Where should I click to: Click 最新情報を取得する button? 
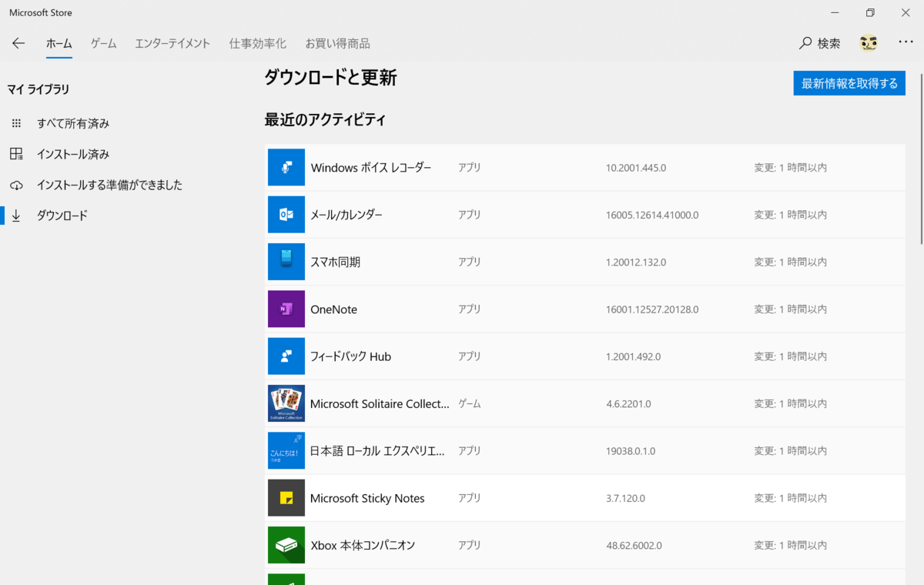point(849,83)
